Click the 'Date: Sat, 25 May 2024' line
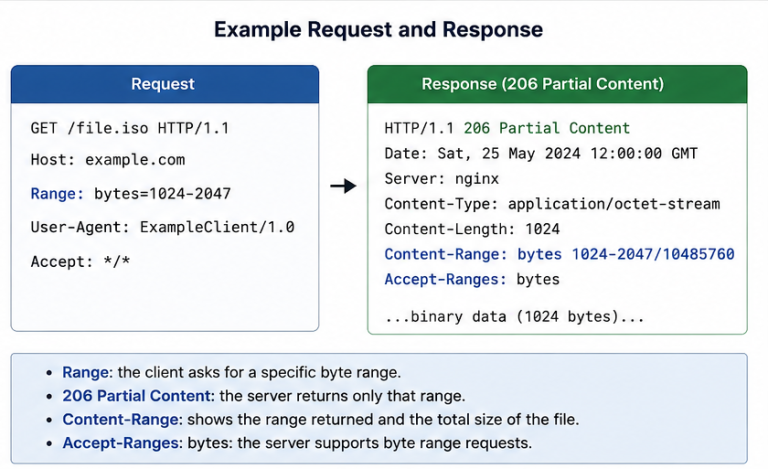The width and height of the screenshot is (768, 469). [541, 154]
